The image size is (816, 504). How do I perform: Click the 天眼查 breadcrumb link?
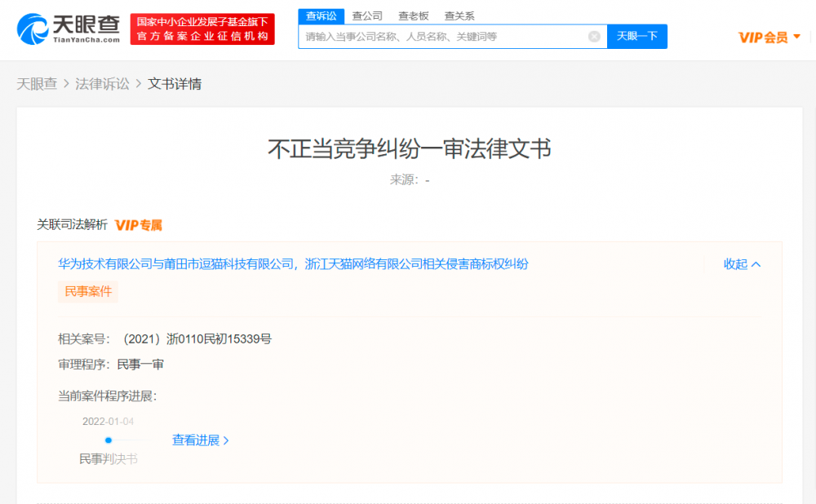click(x=37, y=83)
